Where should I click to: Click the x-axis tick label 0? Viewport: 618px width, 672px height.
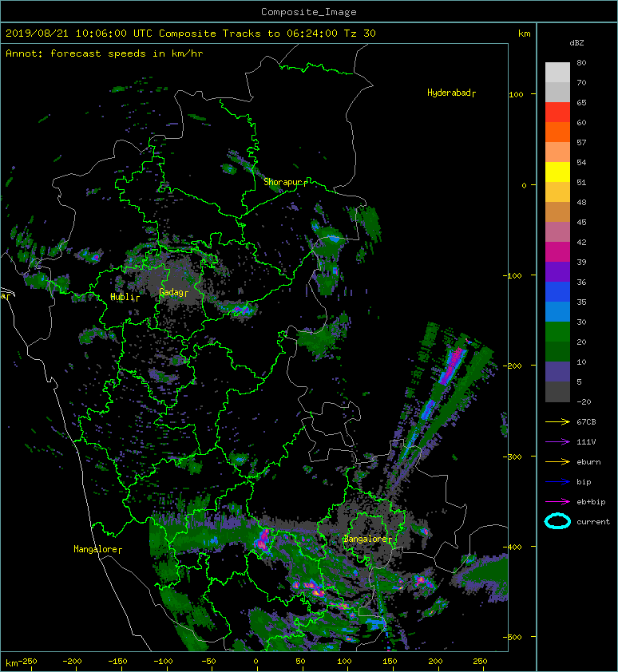tap(256, 662)
